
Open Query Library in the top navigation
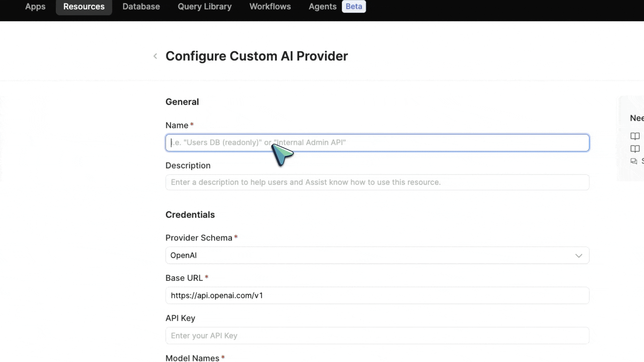point(205,7)
